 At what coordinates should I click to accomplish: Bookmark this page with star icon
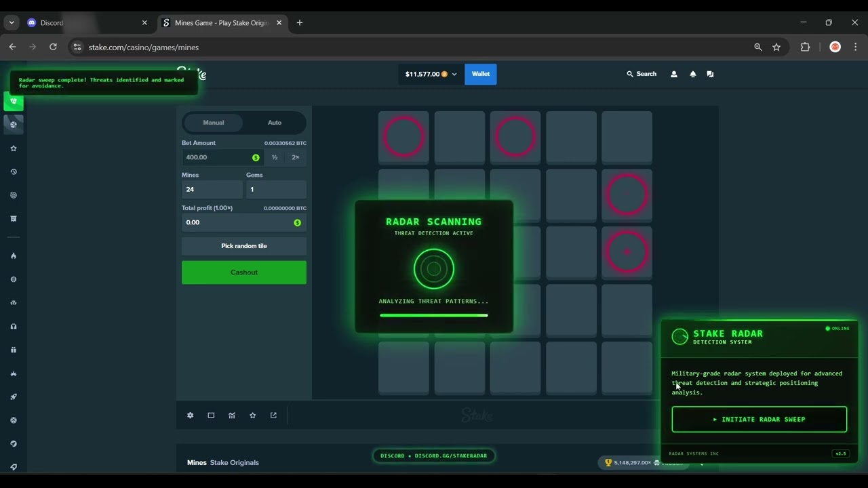776,47
